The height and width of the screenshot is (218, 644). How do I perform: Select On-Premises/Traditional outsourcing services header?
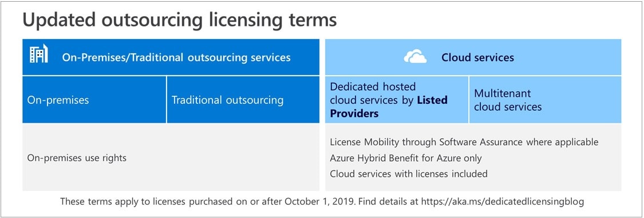click(176, 57)
